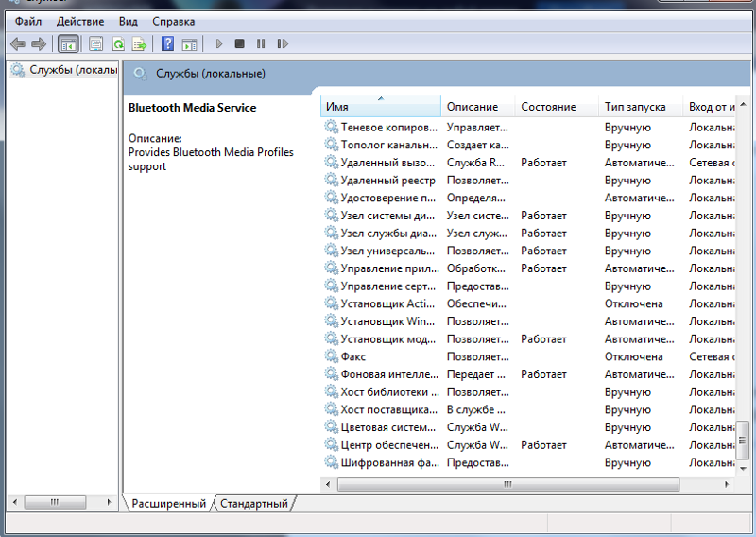The height and width of the screenshot is (537, 756).
Task: Click the services list vertical scrollbar thumb
Action: coord(743,440)
